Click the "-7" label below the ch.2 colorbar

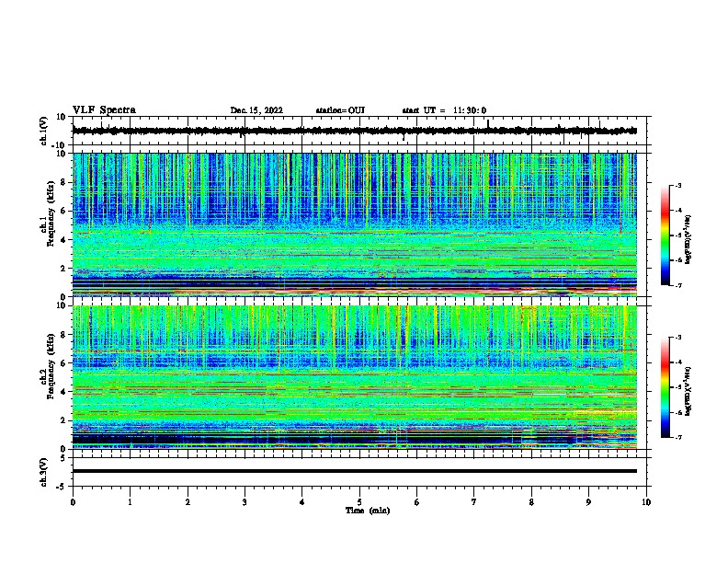click(677, 437)
